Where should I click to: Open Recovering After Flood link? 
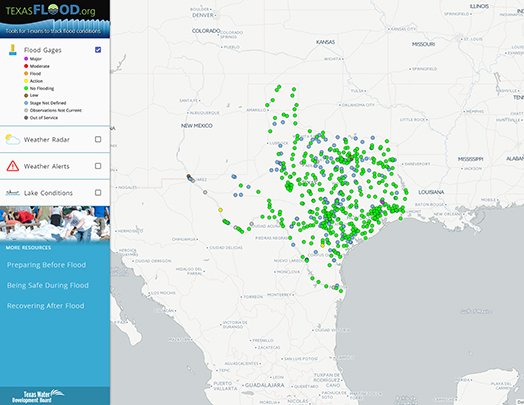pos(45,306)
